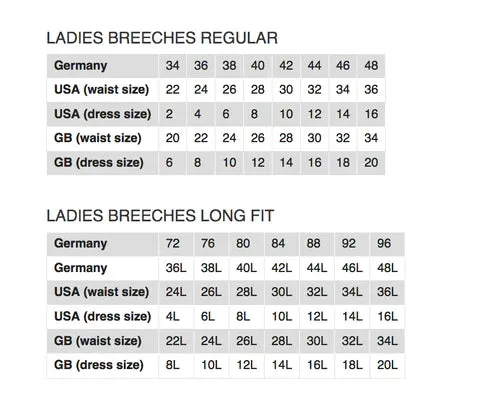
Task: Click USA dress size 4L cell
Action: pos(173,316)
